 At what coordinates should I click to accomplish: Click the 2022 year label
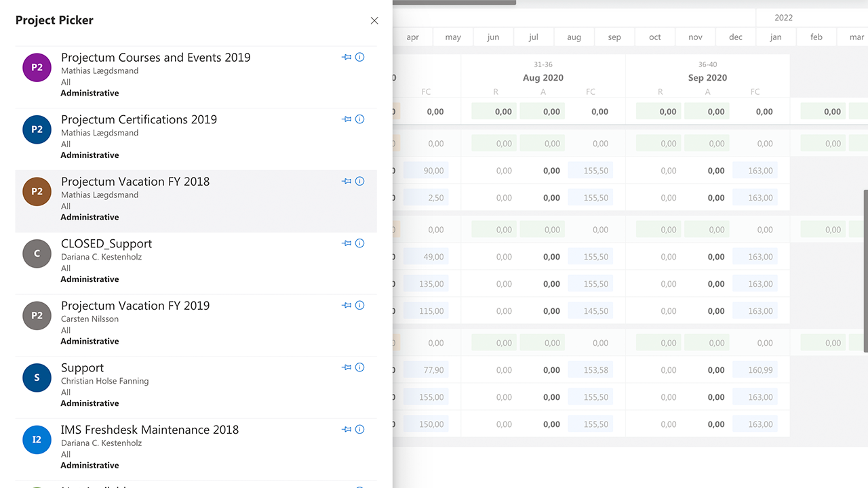point(783,18)
